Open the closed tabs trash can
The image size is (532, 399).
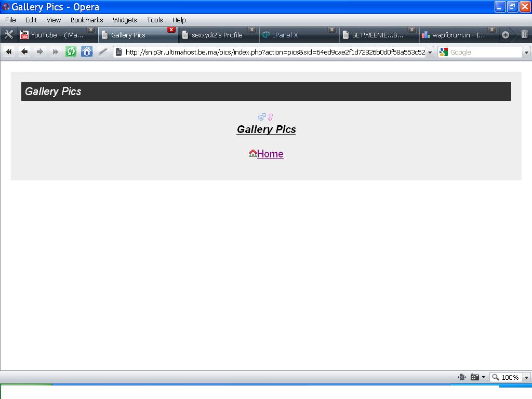tap(524, 34)
